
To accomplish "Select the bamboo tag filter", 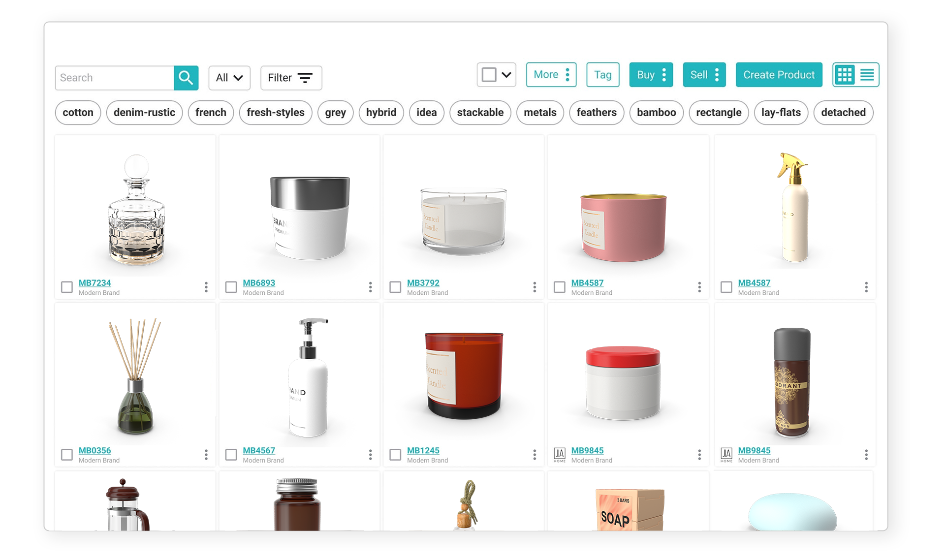I will 657,112.
